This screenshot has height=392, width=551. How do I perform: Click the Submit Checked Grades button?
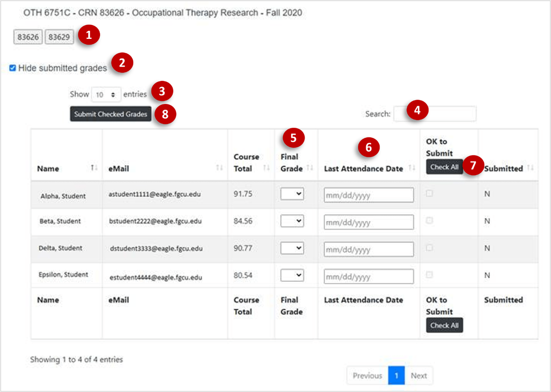click(x=111, y=114)
